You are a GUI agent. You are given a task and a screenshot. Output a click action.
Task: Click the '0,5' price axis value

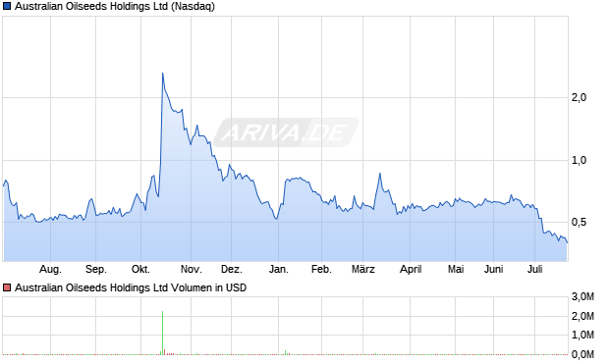[579, 223]
